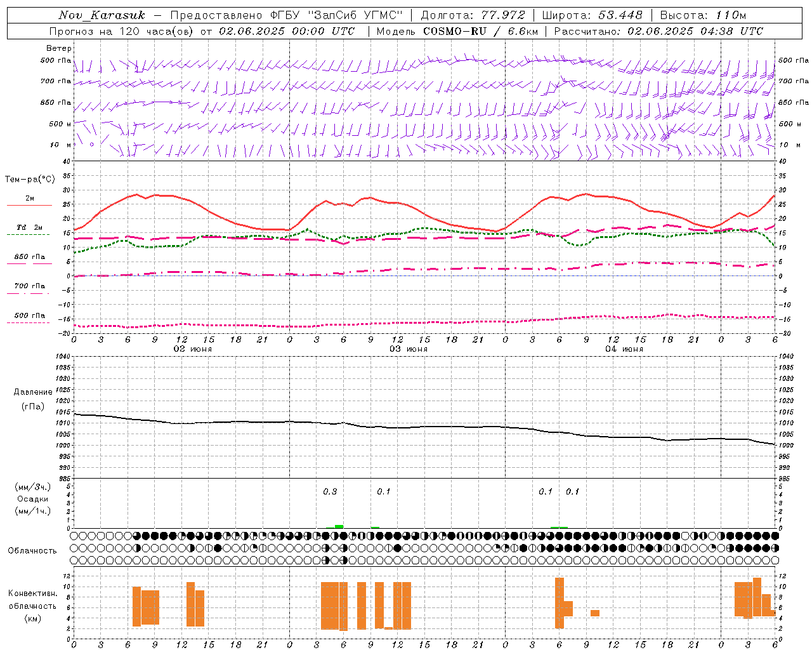
Task: Select the Прогноз на 120 часа(ов) text
Action: click(122, 31)
